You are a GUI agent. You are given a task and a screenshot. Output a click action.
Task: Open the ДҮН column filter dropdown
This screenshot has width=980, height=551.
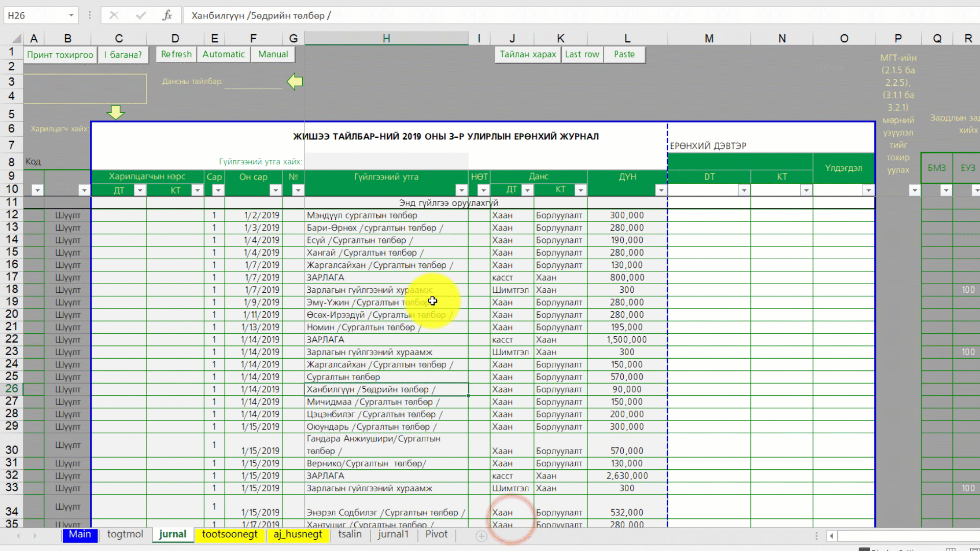pos(660,190)
